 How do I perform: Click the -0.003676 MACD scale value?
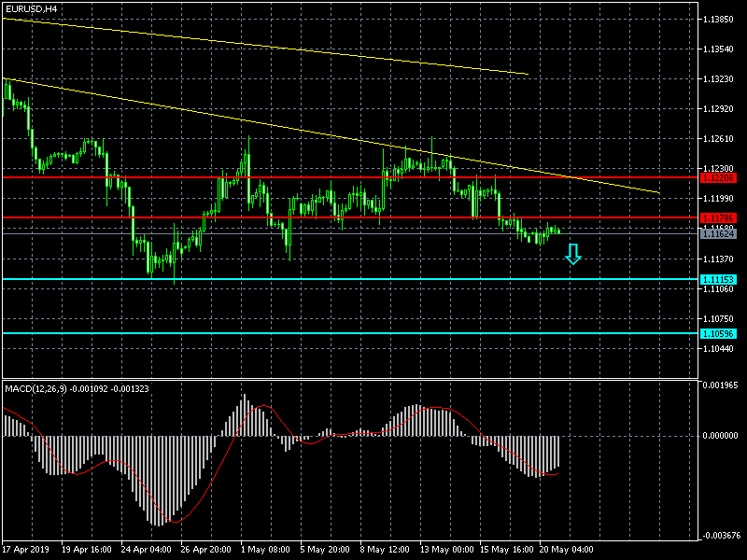pyautogui.click(x=719, y=535)
